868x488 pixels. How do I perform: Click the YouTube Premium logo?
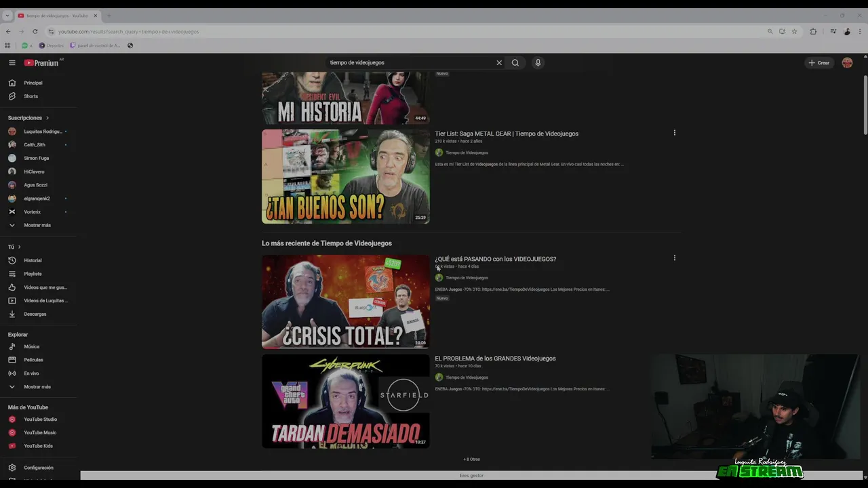tap(42, 62)
